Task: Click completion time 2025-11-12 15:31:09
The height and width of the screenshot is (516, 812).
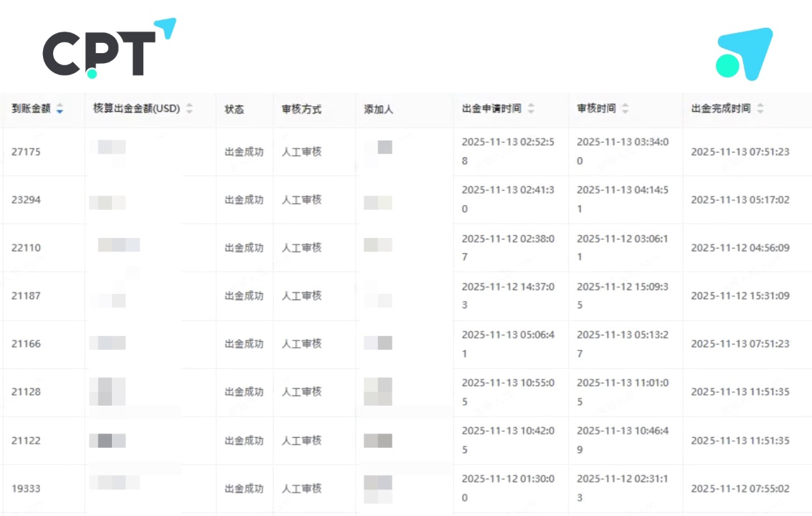Action: pyautogui.click(x=740, y=296)
